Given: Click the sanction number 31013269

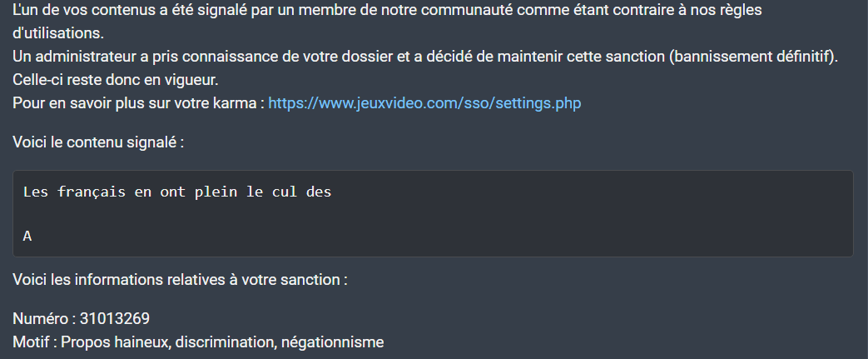Looking at the screenshot, I should pos(115,319).
